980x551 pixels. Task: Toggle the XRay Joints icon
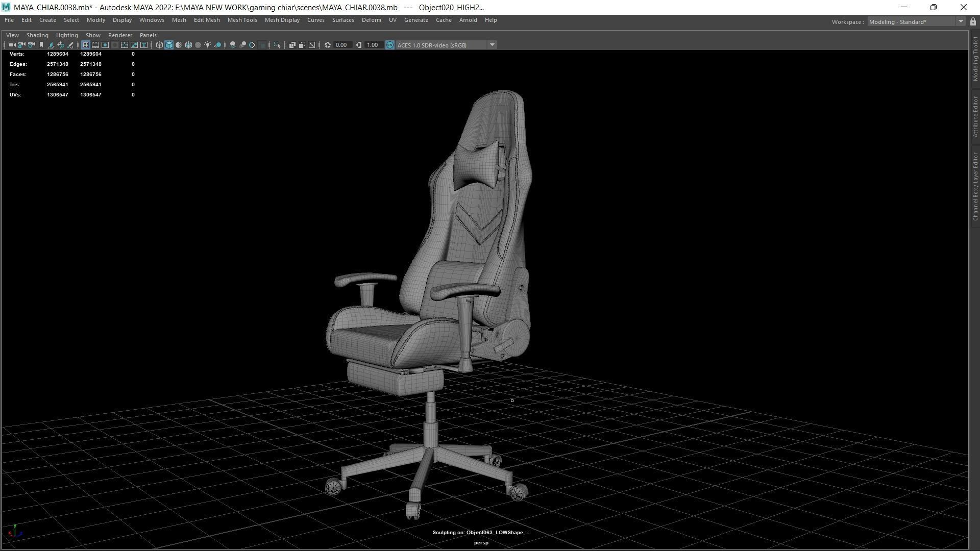(312, 45)
